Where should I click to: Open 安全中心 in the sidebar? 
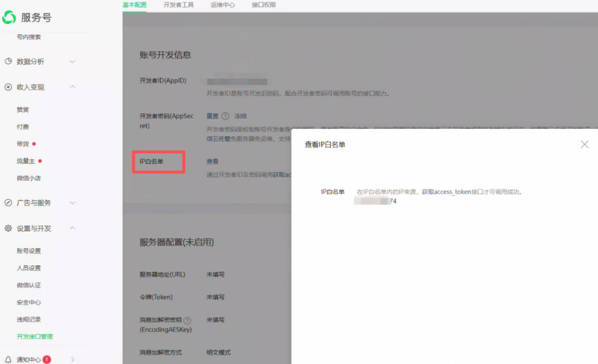(29, 302)
